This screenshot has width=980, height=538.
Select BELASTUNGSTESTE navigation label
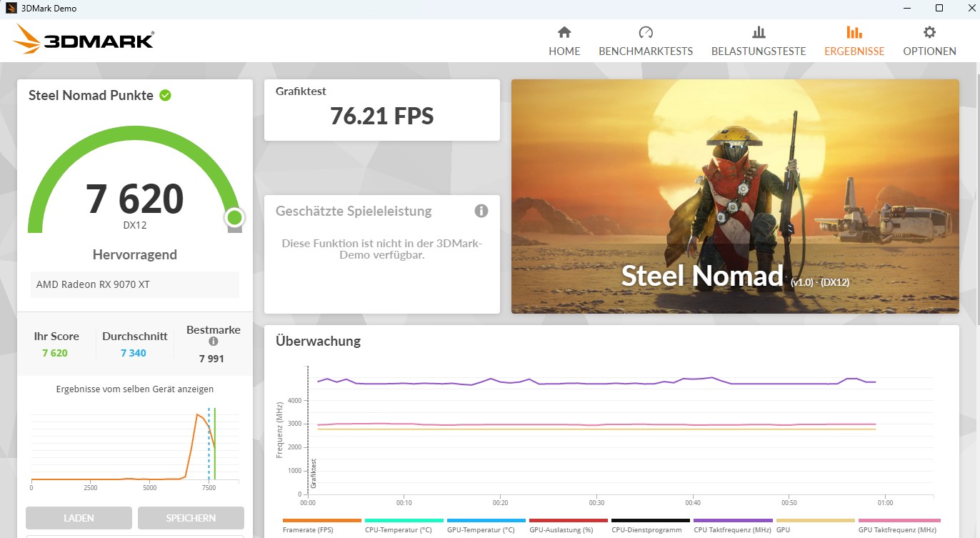tap(759, 51)
